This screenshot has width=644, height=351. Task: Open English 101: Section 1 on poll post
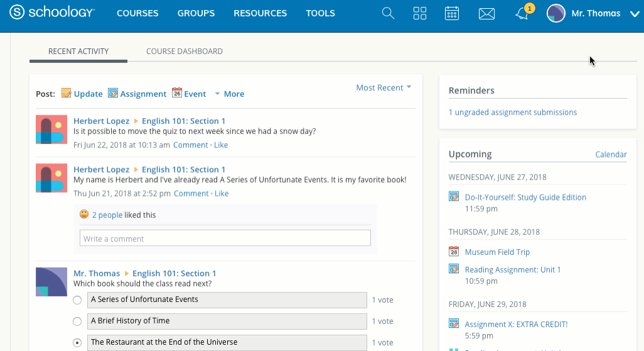point(174,273)
